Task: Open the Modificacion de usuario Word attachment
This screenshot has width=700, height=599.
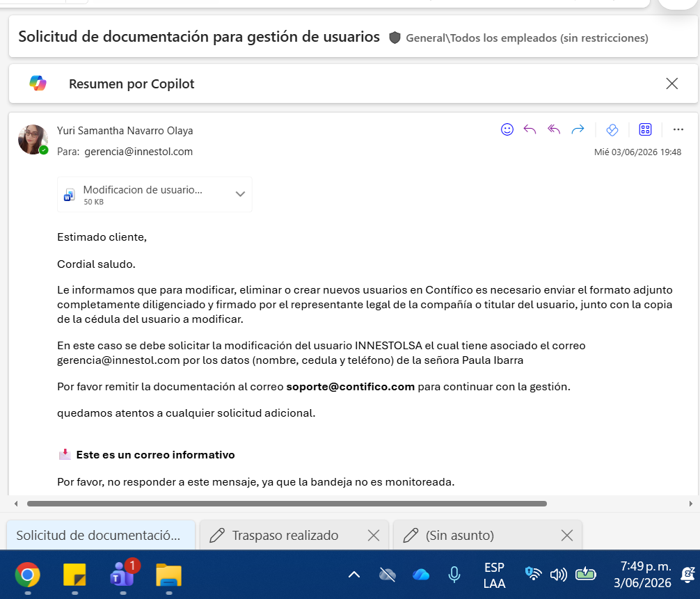Action: pyautogui.click(x=154, y=194)
